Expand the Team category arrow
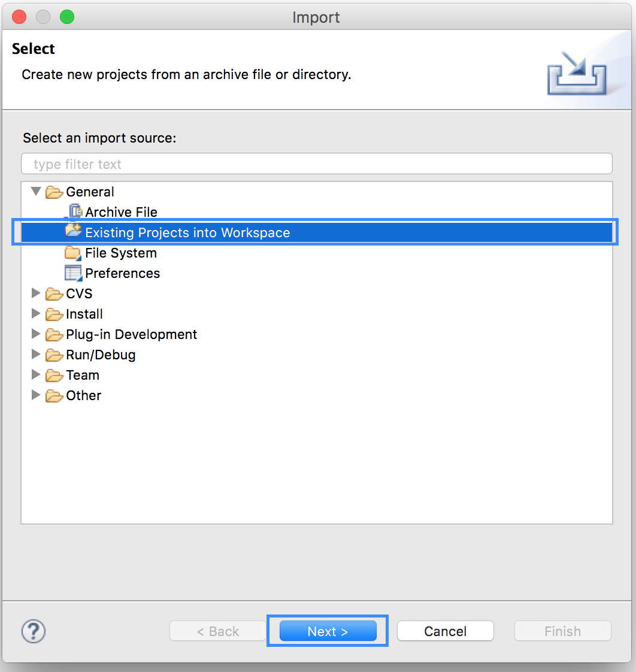The width and height of the screenshot is (636, 672). point(36,374)
